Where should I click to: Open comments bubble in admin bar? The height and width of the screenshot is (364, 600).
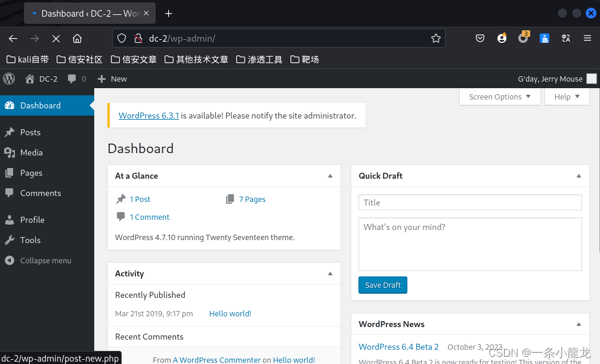pyautogui.click(x=77, y=79)
